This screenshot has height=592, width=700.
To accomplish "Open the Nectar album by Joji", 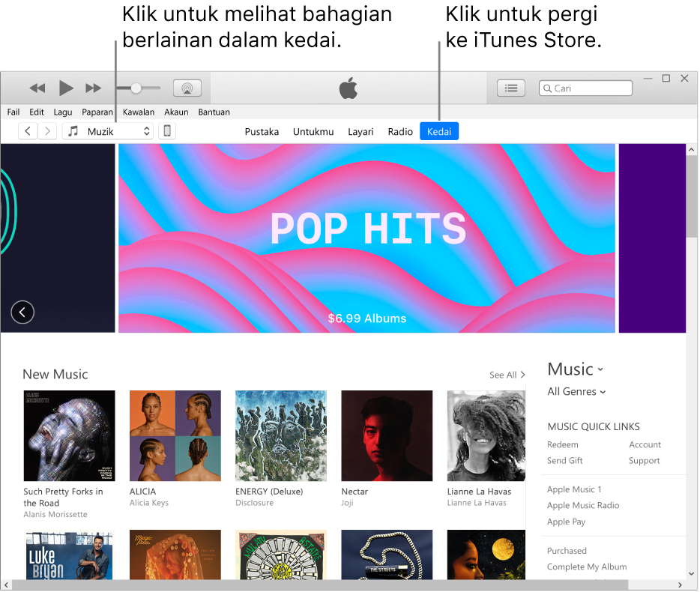I will pos(387,435).
